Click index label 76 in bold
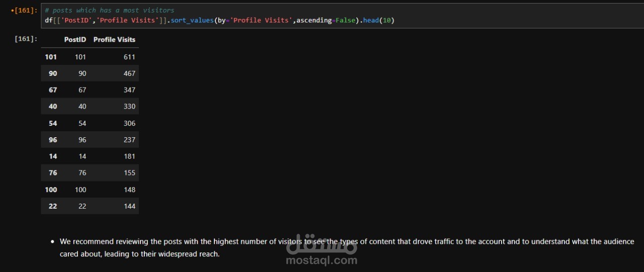644x272 pixels. (53, 173)
